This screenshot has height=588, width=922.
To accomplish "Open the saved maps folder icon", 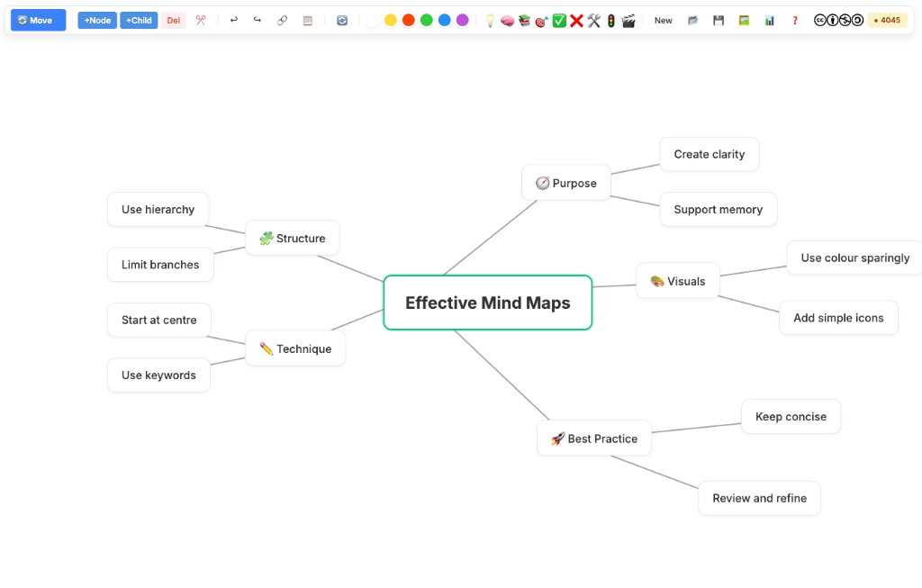I will click(694, 19).
